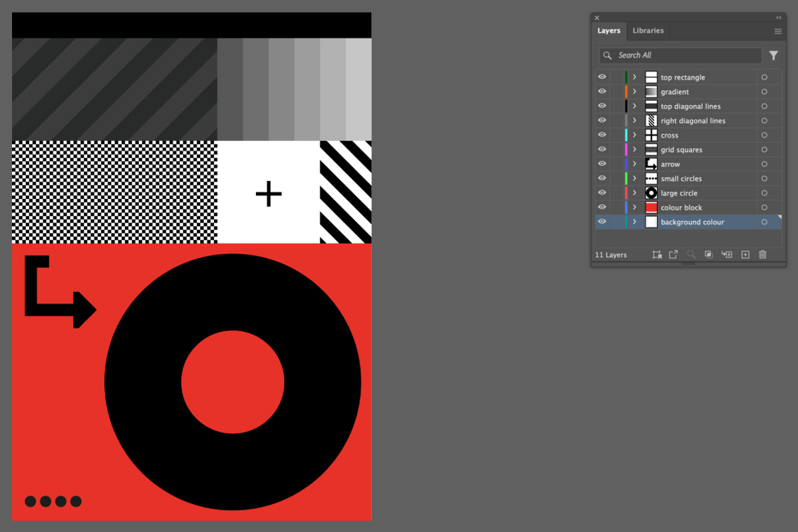This screenshot has width=798, height=532.
Task: Click the target circle for top rectangle layer
Action: coord(764,77)
